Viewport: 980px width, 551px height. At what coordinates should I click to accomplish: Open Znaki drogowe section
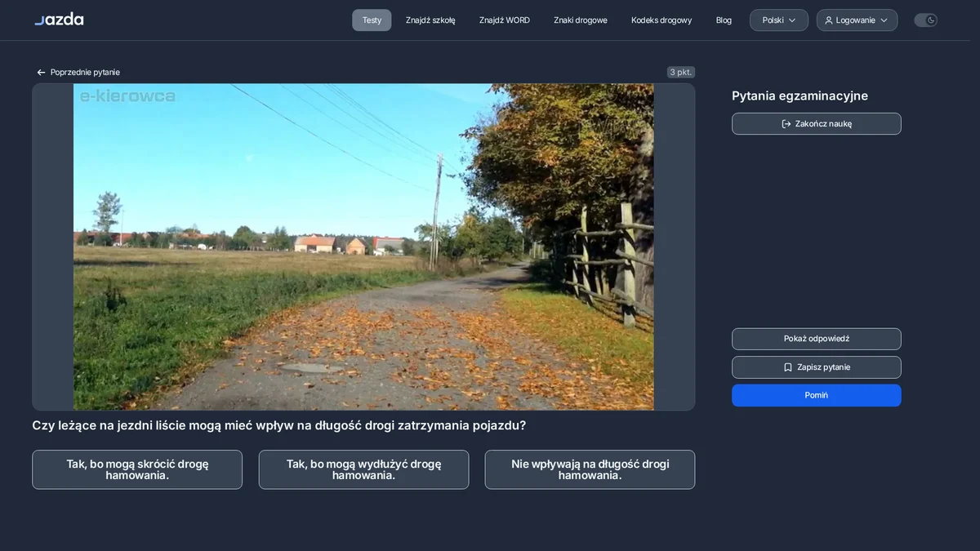pyautogui.click(x=581, y=20)
